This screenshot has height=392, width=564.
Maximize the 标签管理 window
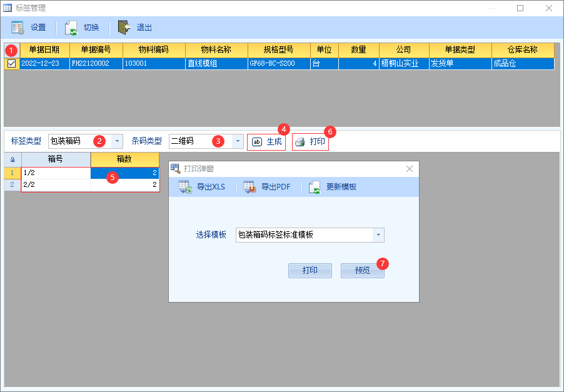pos(520,8)
